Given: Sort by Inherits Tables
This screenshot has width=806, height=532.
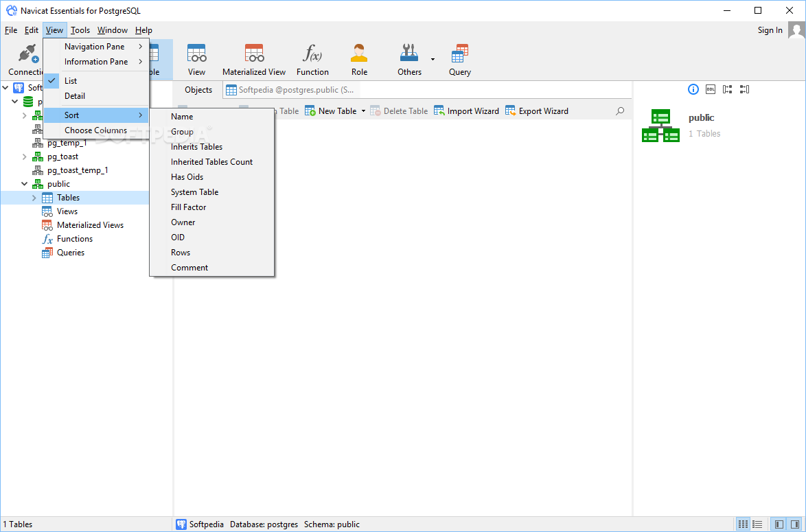Looking at the screenshot, I should 211,147.
